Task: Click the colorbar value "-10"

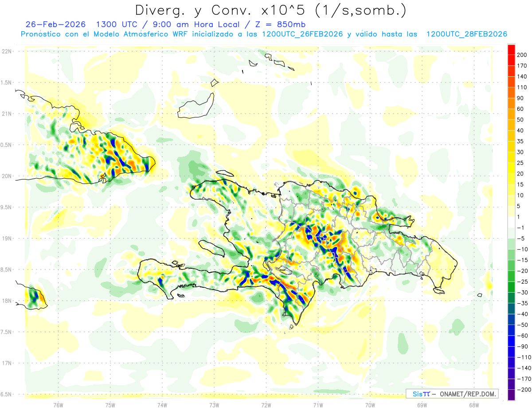Action: coord(522,249)
